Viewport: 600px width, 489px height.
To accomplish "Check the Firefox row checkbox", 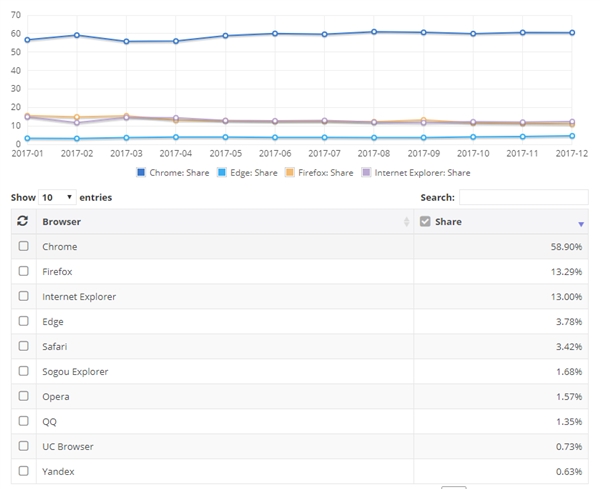I will (23, 271).
